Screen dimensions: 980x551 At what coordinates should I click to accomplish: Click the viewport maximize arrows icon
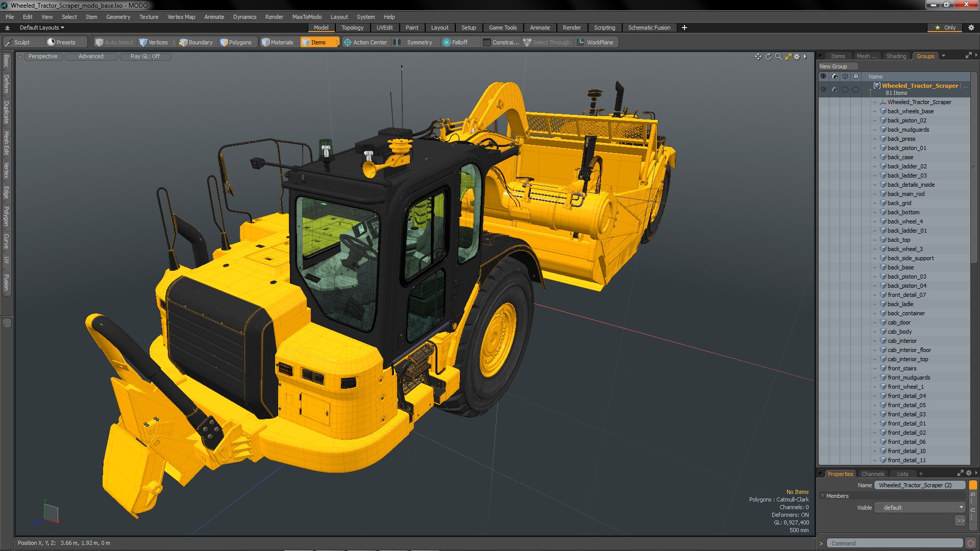click(788, 57)
